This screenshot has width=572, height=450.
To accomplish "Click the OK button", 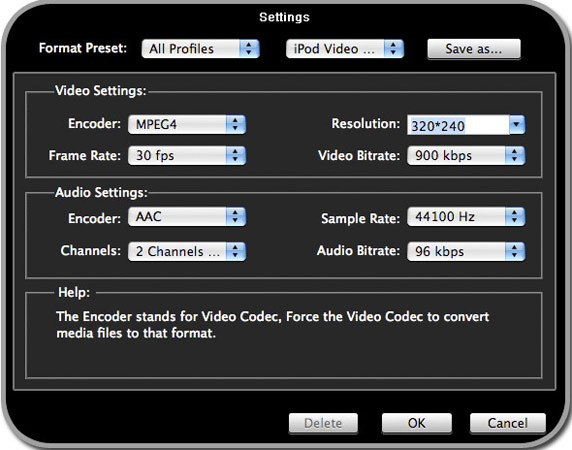I will click(417, 423).
